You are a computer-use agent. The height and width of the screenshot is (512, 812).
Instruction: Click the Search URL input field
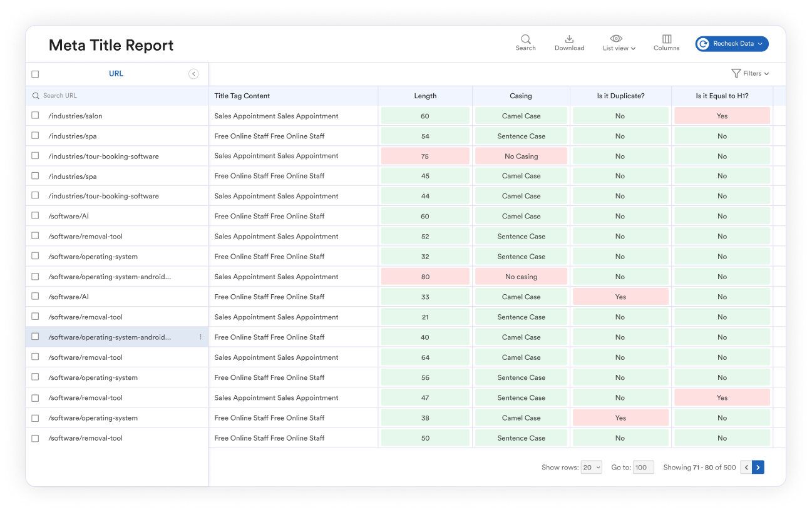(x=119, y=96)
